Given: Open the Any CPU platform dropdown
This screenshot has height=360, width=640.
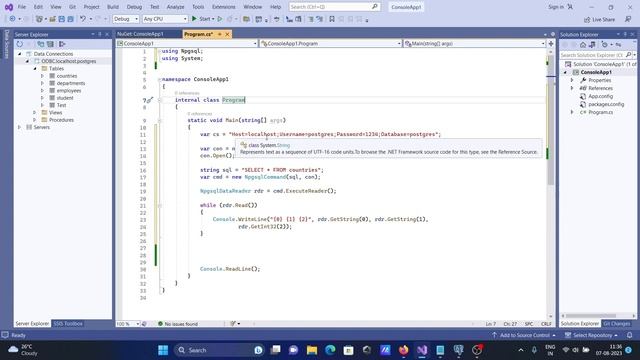Looking at the screenshot, I should click(x=165, y=19).
